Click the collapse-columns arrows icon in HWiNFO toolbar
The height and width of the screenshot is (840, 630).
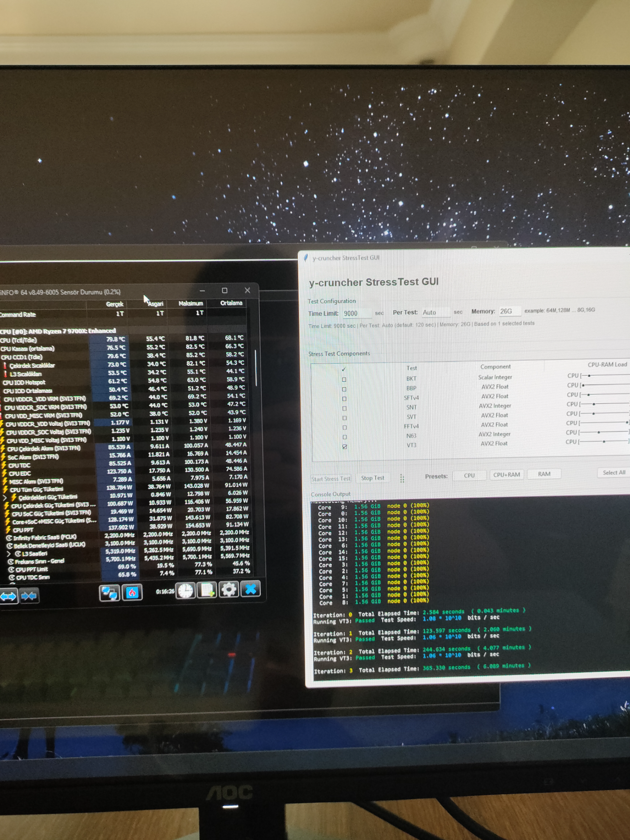pyautogui.click(x=29, y=595)
